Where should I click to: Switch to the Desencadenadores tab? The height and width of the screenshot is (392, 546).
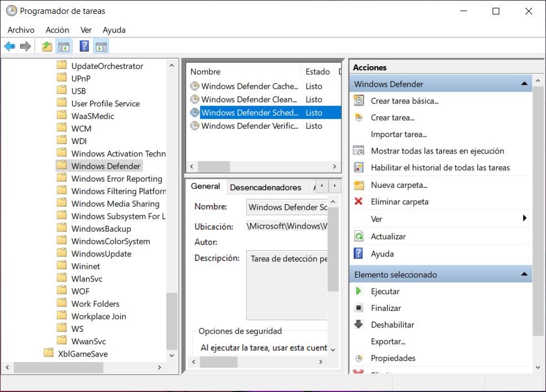(265, 187)
